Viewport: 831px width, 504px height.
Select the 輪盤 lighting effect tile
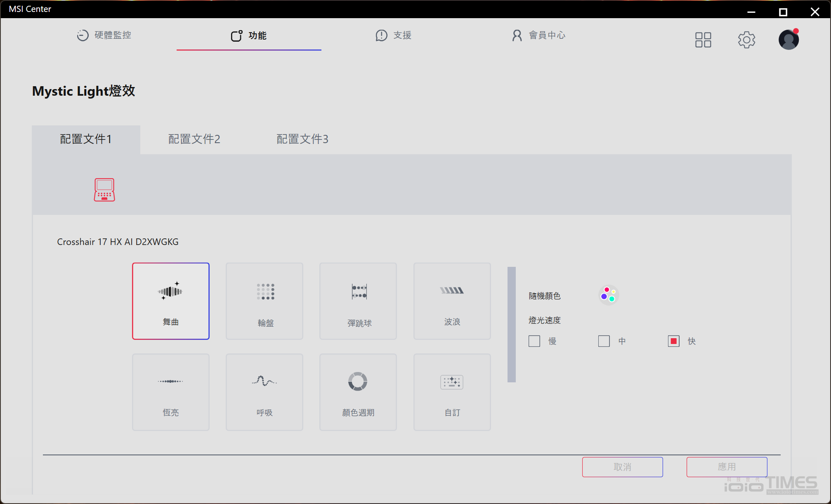click(264, 301)
